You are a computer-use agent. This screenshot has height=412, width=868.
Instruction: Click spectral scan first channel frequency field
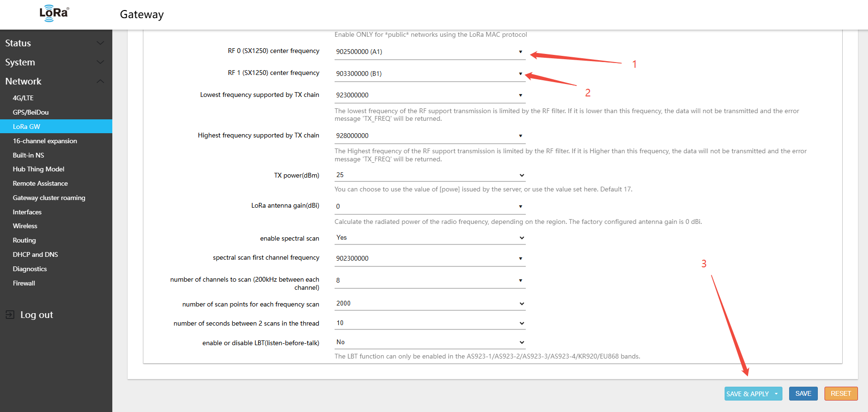coord(429,258)
